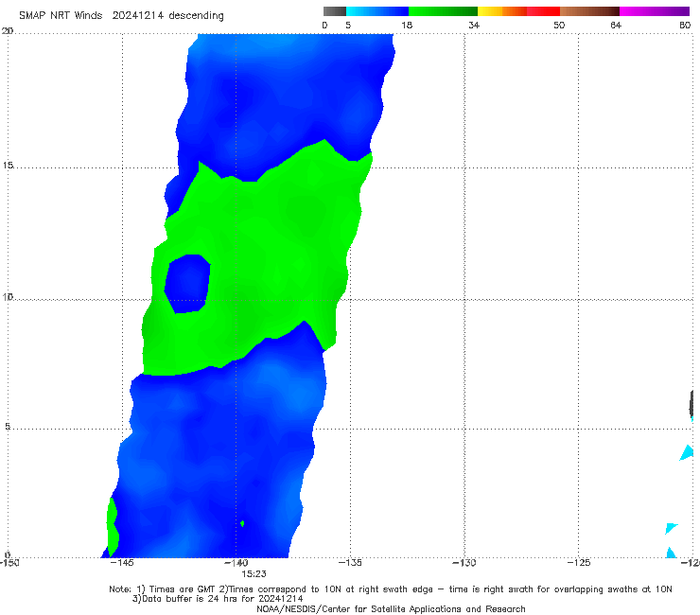Click the blue low-wind hole inside green area
Screen dimensions: 700x615
[187, 284]
